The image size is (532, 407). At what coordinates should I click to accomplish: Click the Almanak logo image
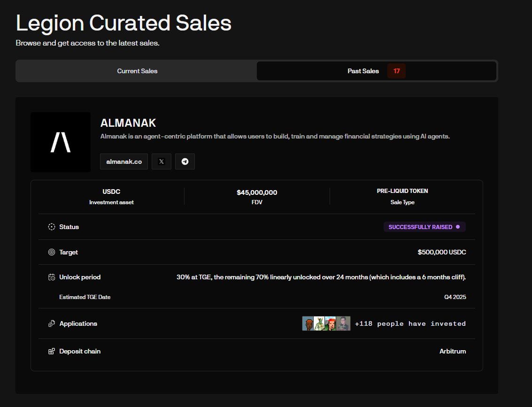tap(61, 142)
